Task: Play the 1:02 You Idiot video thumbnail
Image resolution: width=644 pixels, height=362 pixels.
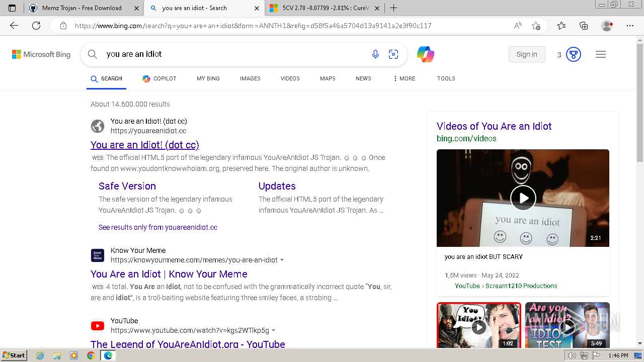Action: point(478,328)
